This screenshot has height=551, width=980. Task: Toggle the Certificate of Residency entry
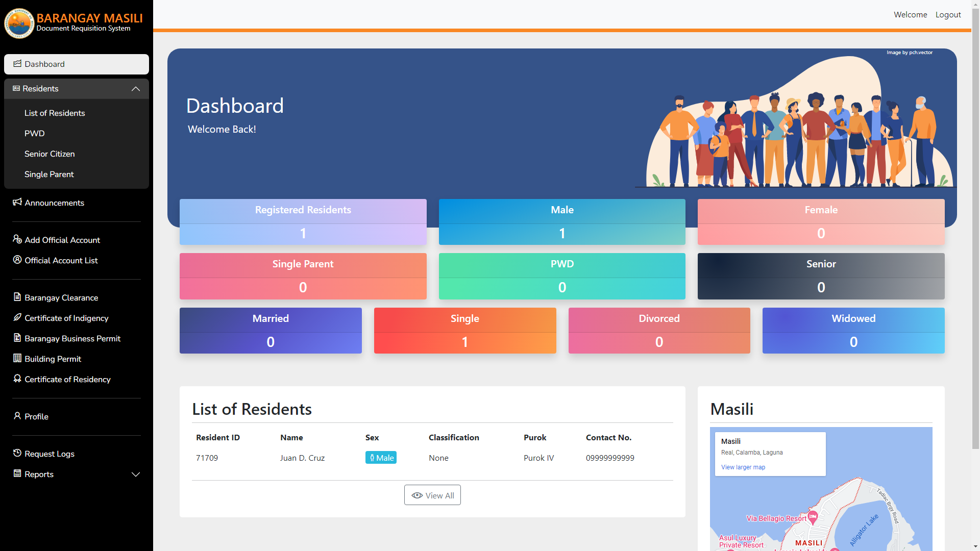67,379
